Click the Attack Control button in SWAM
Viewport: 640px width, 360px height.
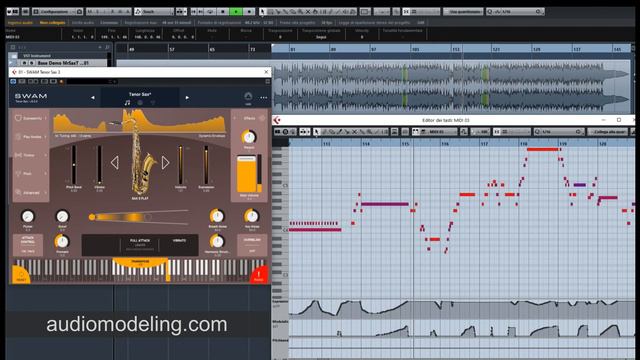(x=28, y=245)
